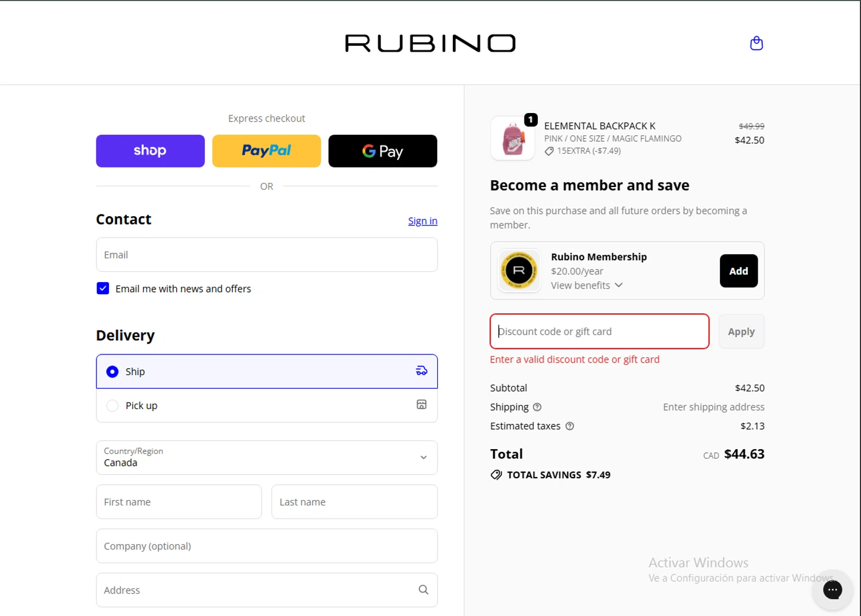Select the Pick up delivery option

(267, 406)
